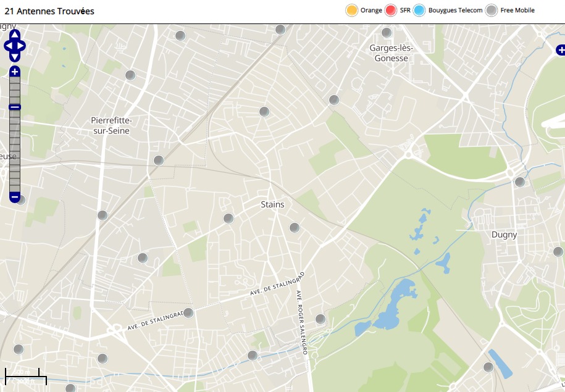Open the antenna marker directly west of Stains label
The height and width of the screenshot is (392, 565).
228,219
